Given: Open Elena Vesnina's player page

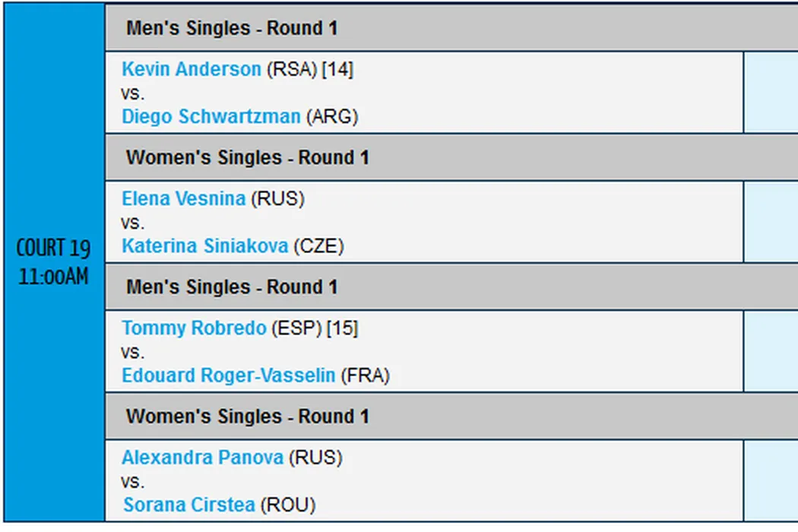Looking at the screenshot, I should (x=183, y=198).
